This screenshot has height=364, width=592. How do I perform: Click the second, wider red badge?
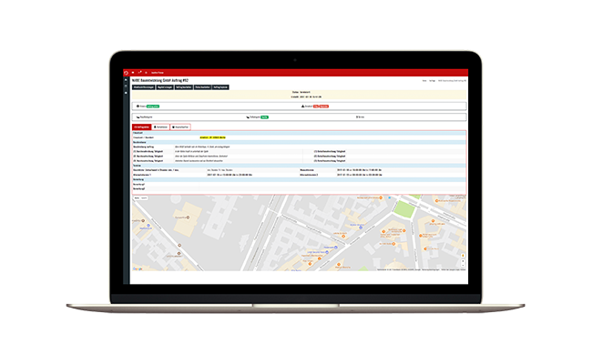tap(324, 106)
